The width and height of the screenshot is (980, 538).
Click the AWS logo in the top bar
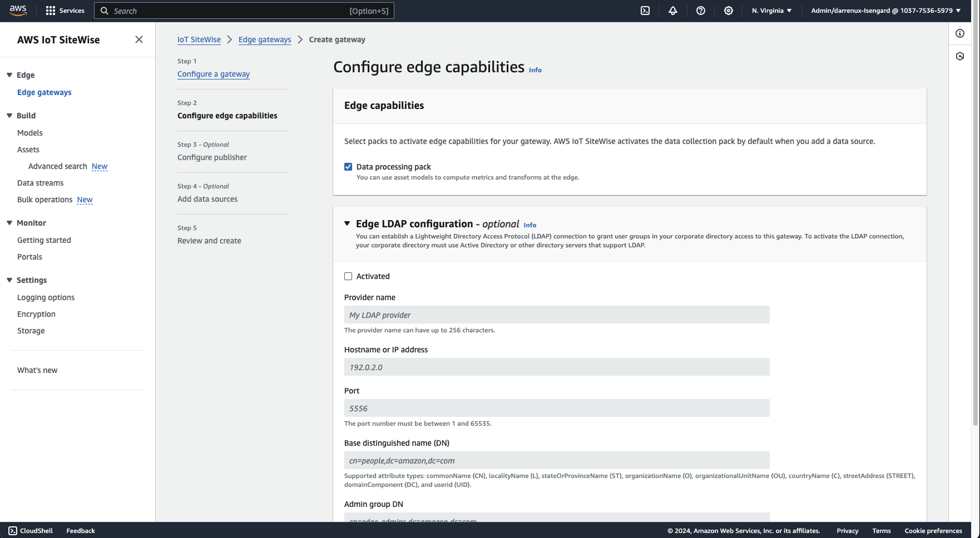click(x=17, y=10)
